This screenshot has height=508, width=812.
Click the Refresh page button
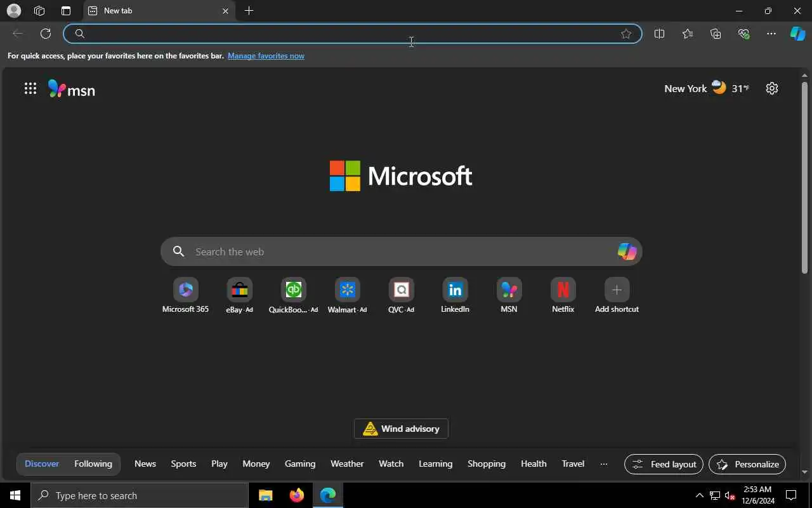coord(46,34)
